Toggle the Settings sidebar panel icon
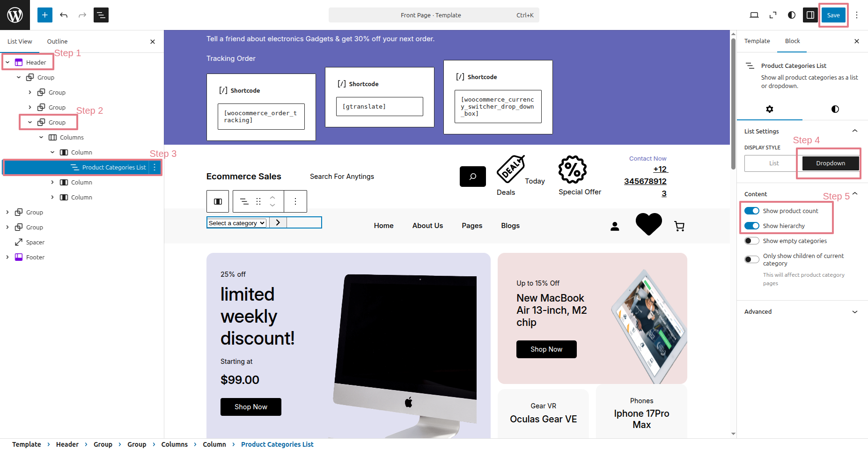 (810, 15)
